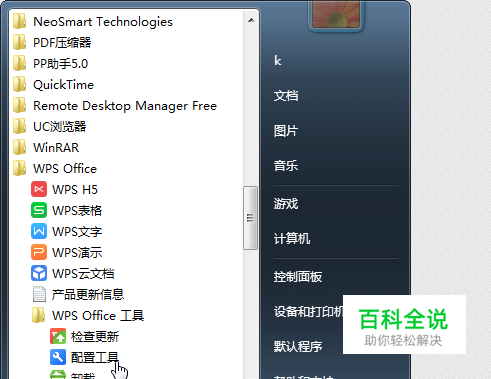Select the WPS演示 text label
Viewport: 491px width, 379px height.
coord(77,253)
